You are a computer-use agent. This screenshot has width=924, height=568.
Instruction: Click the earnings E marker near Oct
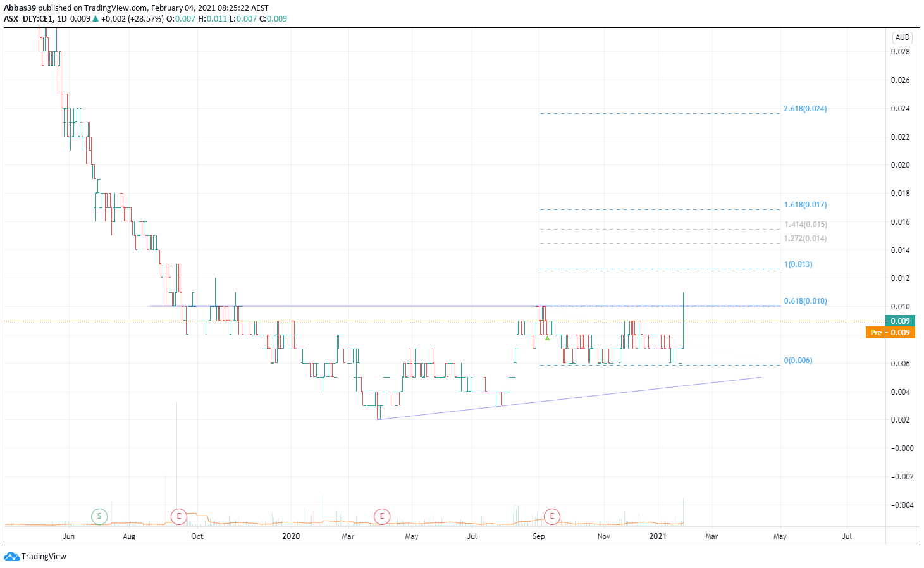[179, 517]
